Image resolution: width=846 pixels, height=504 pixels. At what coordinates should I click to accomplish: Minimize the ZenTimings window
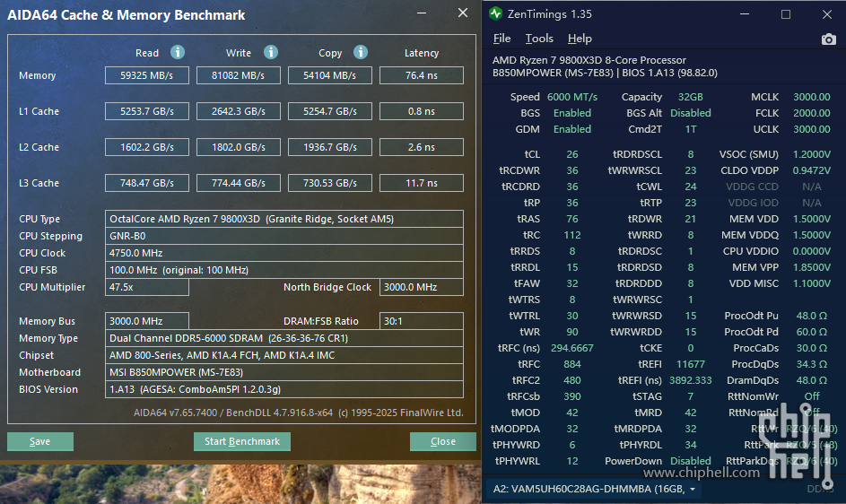point(744,14)
